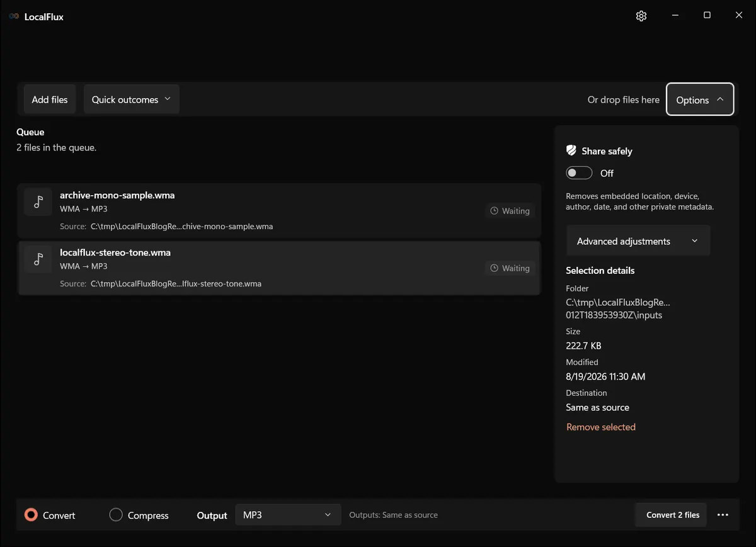756x547 pixels.
Task: Maximize the LocalFlux window
Action: 707,16
